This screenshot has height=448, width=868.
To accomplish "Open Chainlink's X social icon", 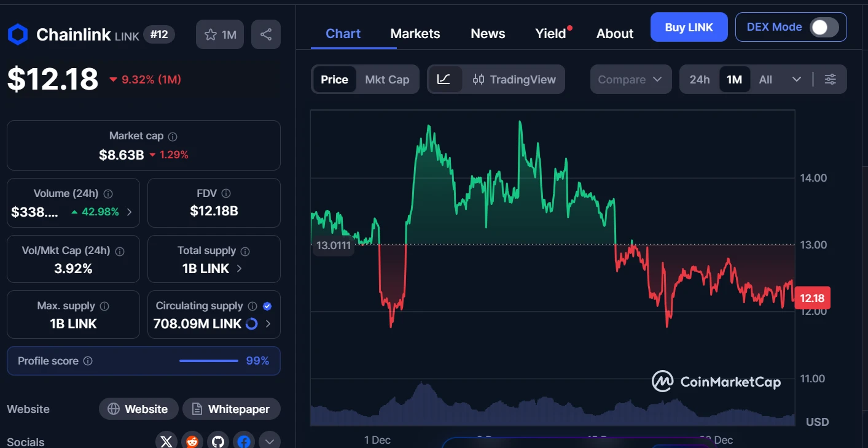I will pos(166,441).
